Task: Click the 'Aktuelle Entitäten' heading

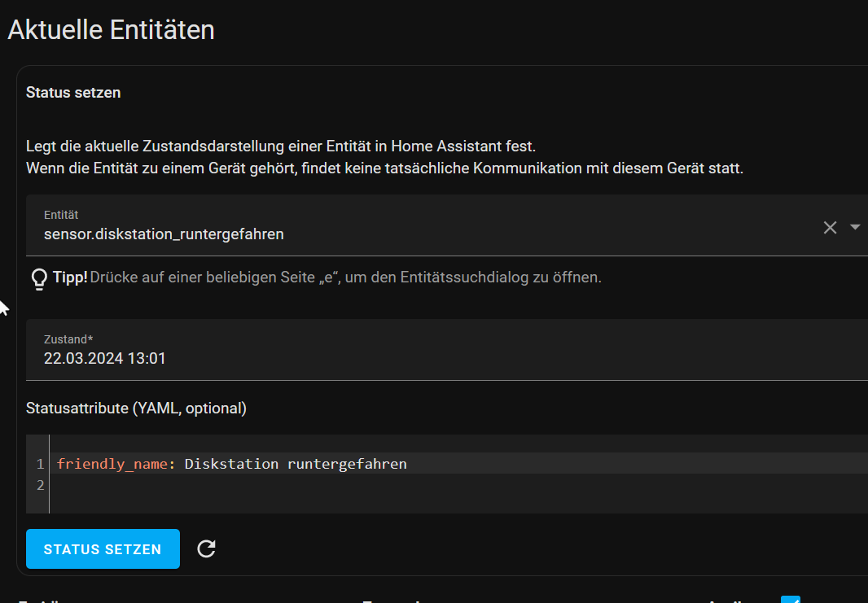Action: (111, 30)
